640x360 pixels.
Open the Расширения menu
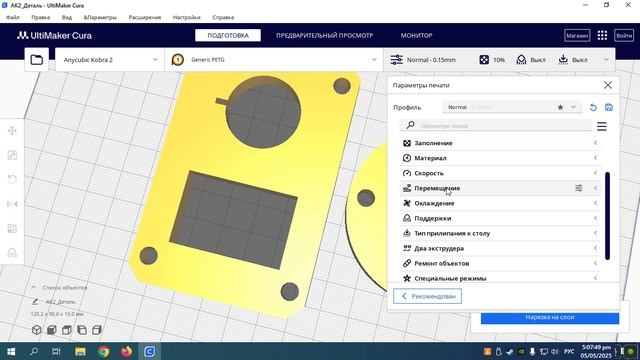(145, 17)
